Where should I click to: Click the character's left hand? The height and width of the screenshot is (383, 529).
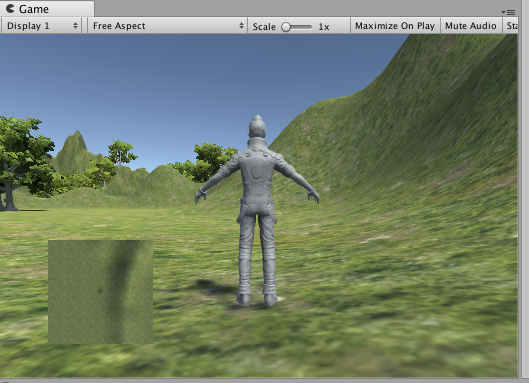[x=201, y=196]
